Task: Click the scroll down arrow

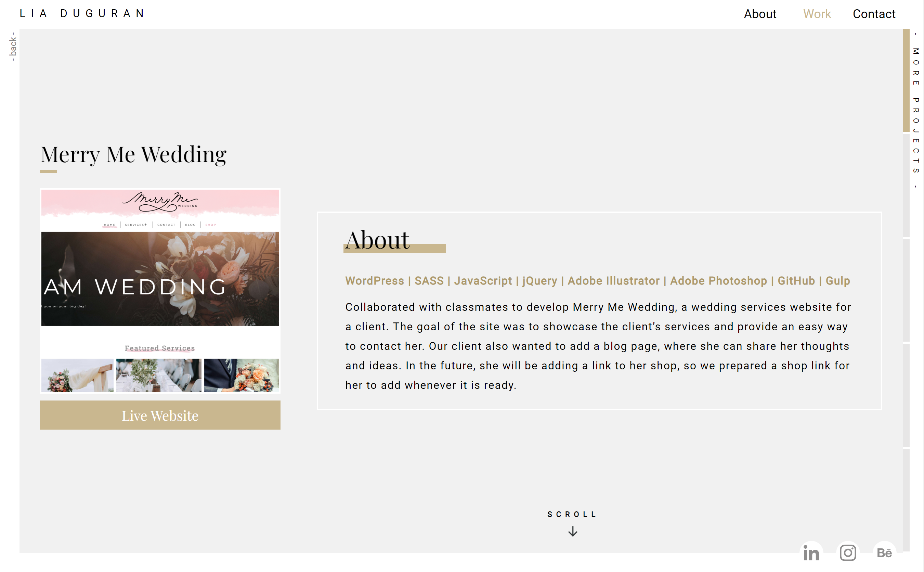Action: (x=572, y=532)
